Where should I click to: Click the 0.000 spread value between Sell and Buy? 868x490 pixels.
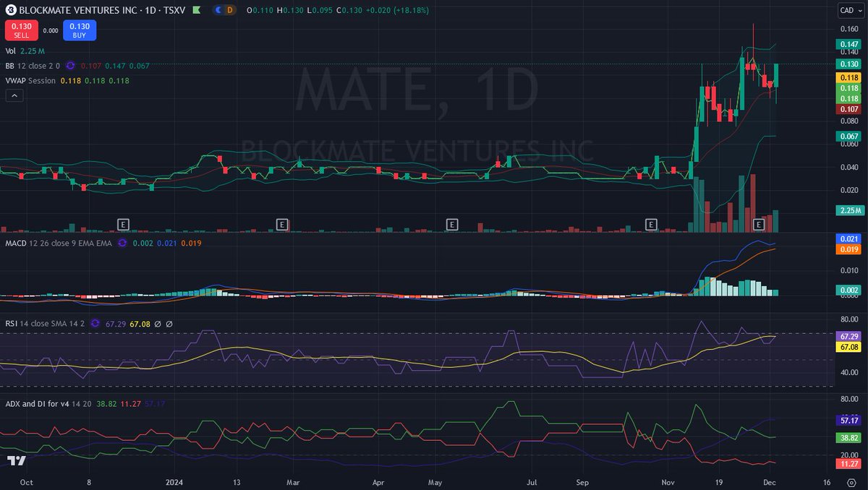51,30
